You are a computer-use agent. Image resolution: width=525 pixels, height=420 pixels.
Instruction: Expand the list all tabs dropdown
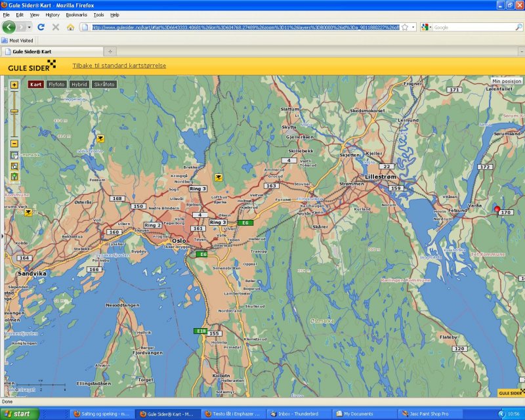pyautogui.click(x=516, y=51)
